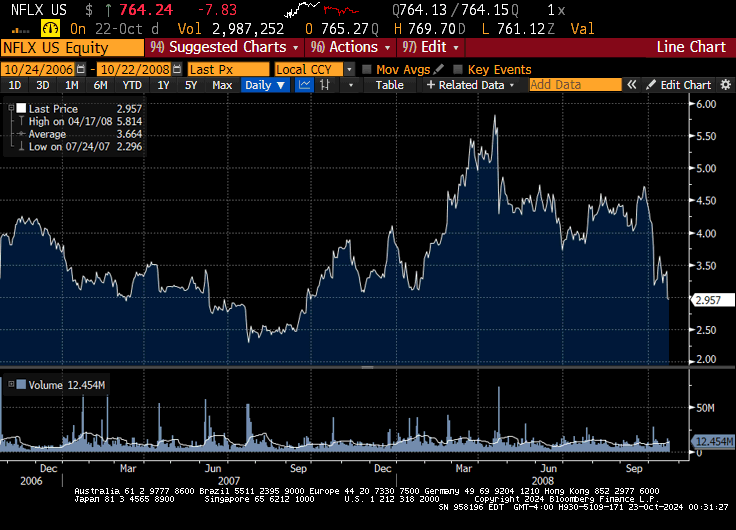Viewport: 736px width, 530px height.
Task: Select the Max range tab
Action: pos(222,85)
